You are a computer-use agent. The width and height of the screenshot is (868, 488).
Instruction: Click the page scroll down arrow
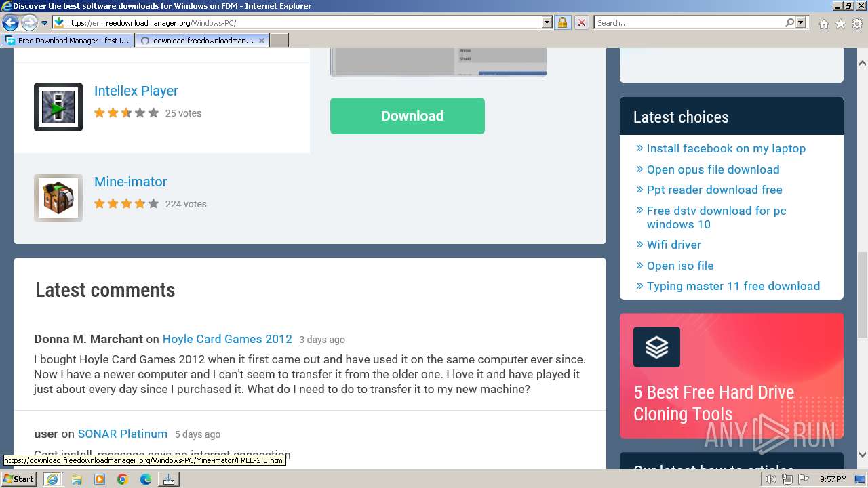coord(863,455)
